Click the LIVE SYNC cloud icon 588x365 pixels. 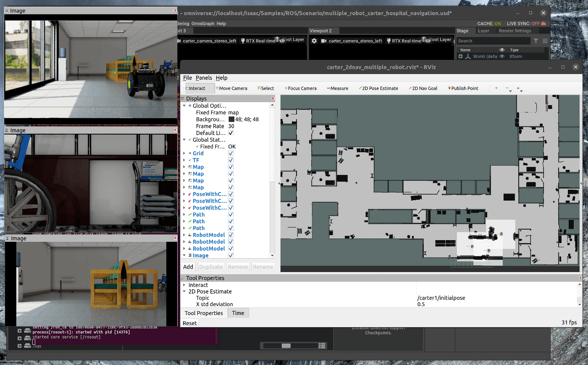[x=543, y=24]
